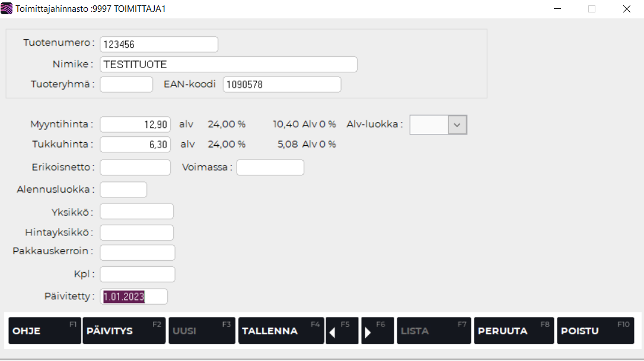The height and width of the screenshot is (361, 644).
Task: Click the EAN-koodi input field
Action: click(282, 85)
